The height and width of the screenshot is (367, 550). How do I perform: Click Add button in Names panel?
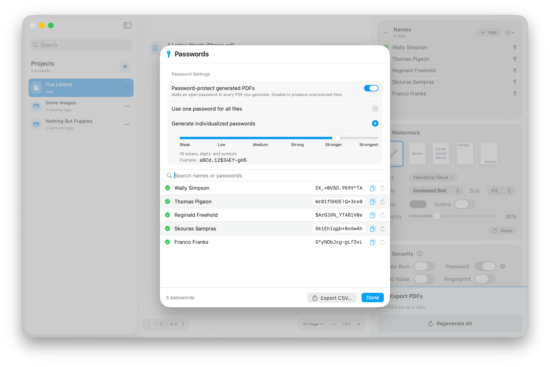[x=489, y=32]
